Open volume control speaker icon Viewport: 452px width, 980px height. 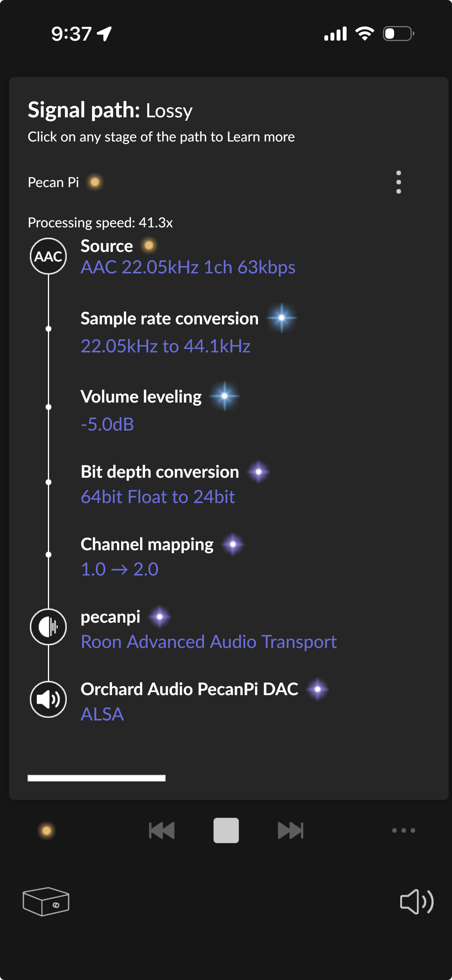click(x=416, y=901)
